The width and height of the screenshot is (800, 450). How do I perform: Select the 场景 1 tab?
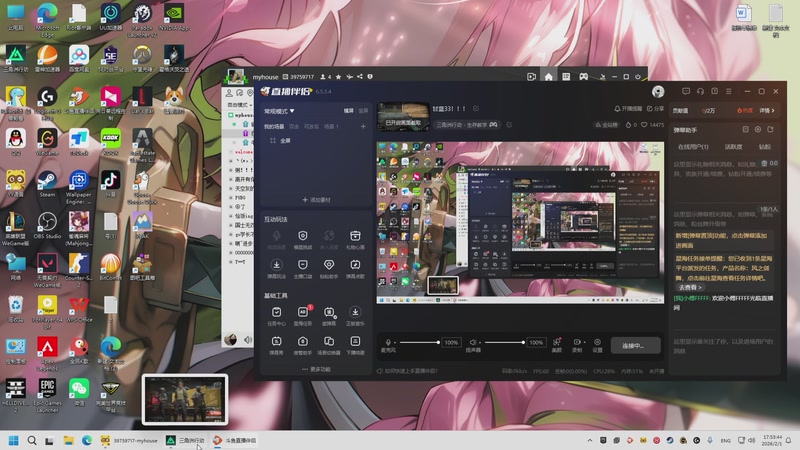click(331, 127)
